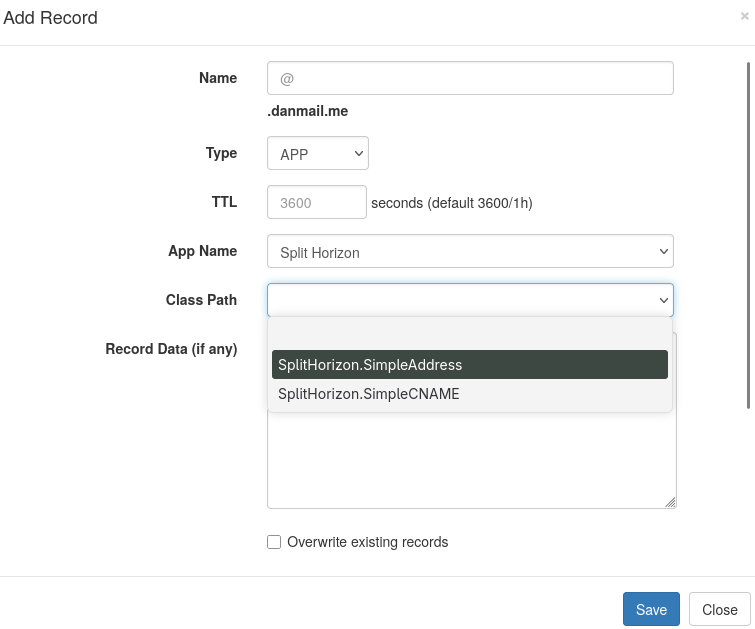Click the TTL seconds input field
This screenshot has width=755, height=629.
point(317,202)
